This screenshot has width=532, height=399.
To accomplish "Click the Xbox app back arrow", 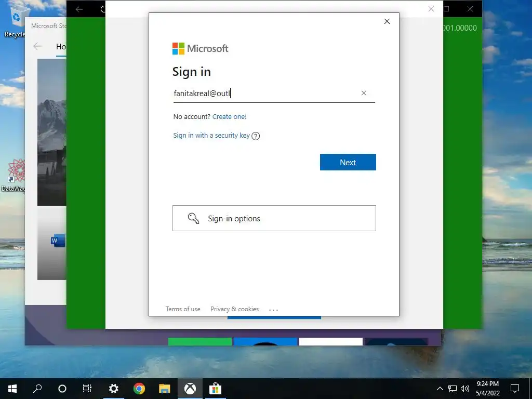I will pyautogui.click(x=79, y=9).
